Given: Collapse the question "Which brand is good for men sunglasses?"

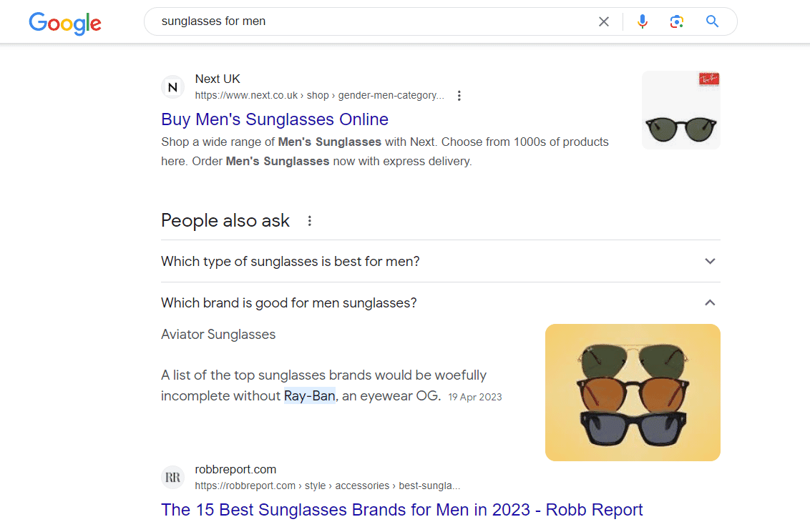Looking at the screenshot, I should (289, 303).
